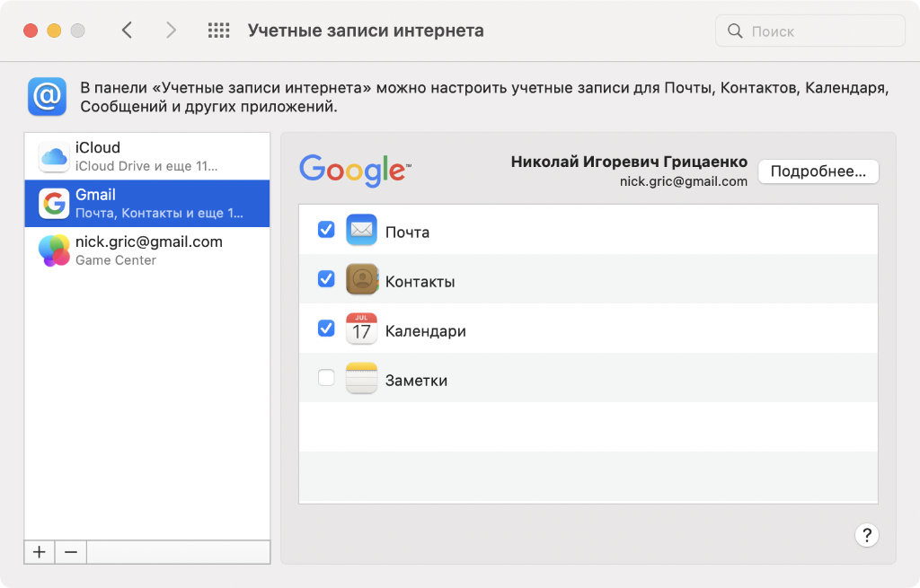The width and height of the screenshot is (920, 588).
Task: Click the Notes app icon
Action: pyautogui.click(x=361, y=379)
